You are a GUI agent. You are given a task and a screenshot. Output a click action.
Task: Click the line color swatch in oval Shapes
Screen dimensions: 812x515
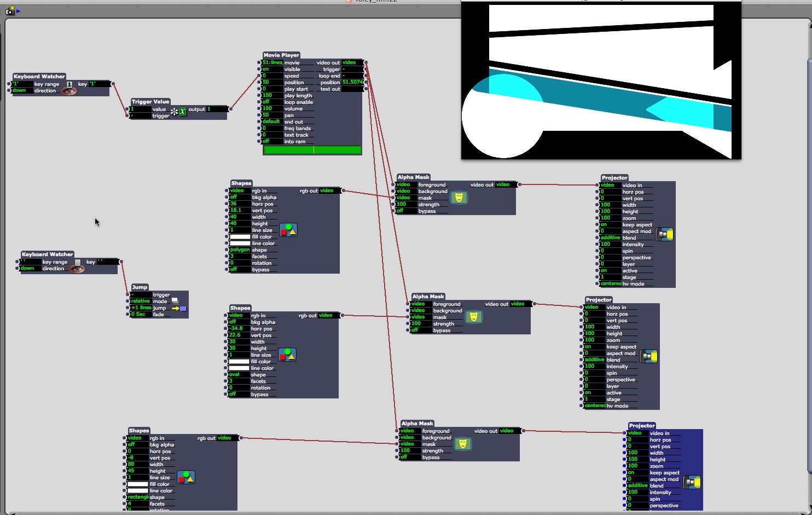pos(239,368)
